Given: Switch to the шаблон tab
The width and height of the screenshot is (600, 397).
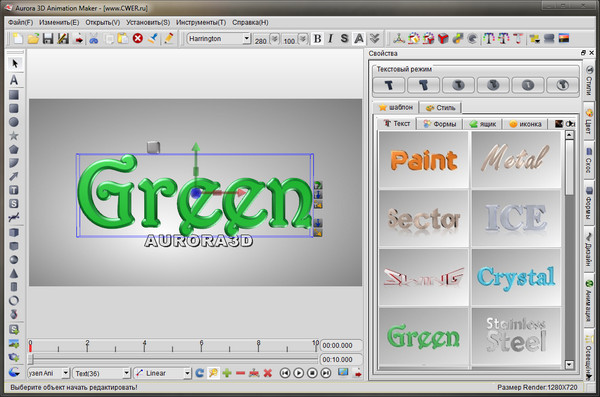Looking at the screenshot, I should tap(395, 107).
